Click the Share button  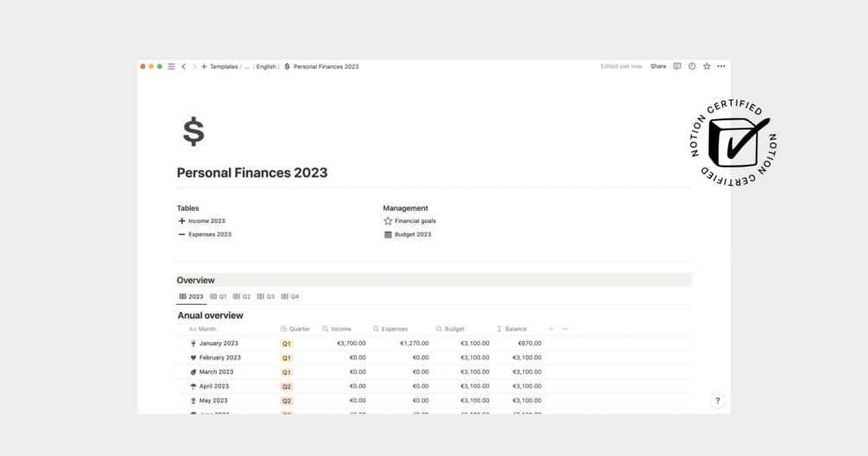point(658,66)
